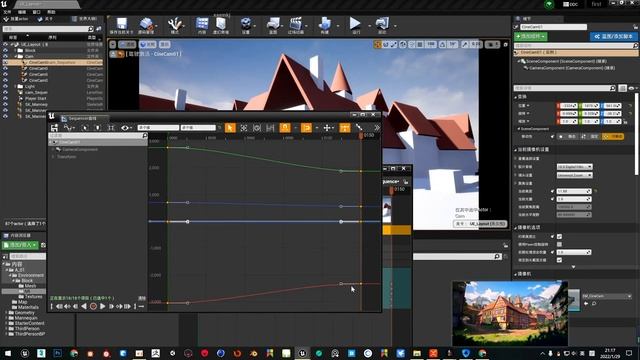Viewport: 640px width, 360px height.
Task: Open the Help menu in the menu bar
Action: (51, 12)
